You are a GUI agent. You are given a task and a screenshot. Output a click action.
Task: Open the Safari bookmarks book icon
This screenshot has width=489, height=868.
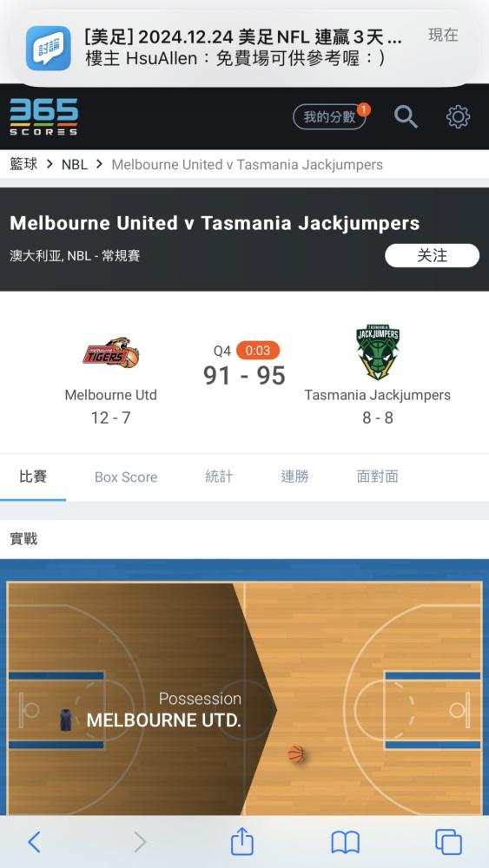pyautogui.click(x=345, y=843)
